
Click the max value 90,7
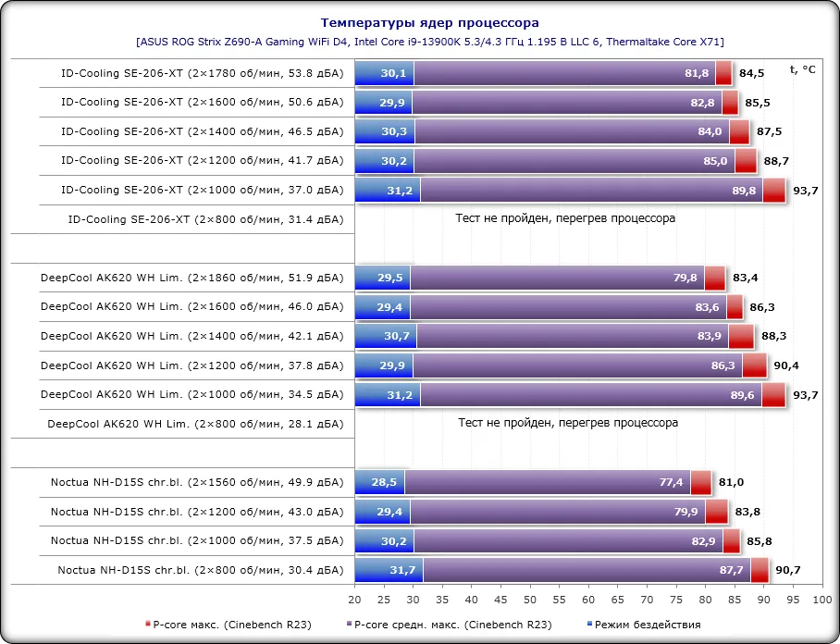[788, 571]
